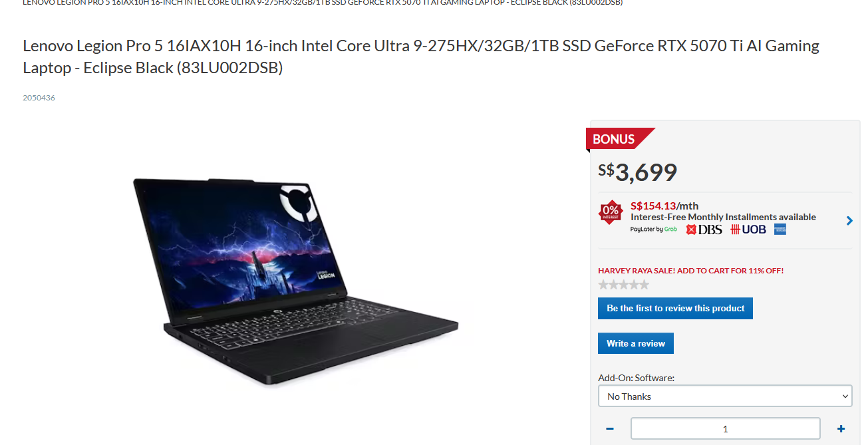Click the American Express card logo
Image resolution: width=868 pixels, height=445 pixels.
pyautogui.click(x=780, y=229)
